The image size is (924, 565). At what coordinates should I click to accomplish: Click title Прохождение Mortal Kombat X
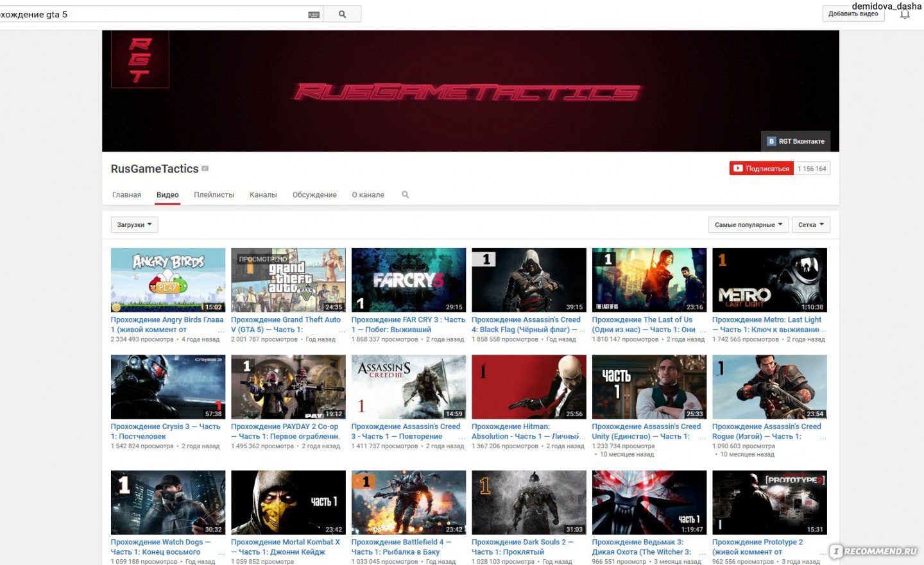(x=286, y=547)
